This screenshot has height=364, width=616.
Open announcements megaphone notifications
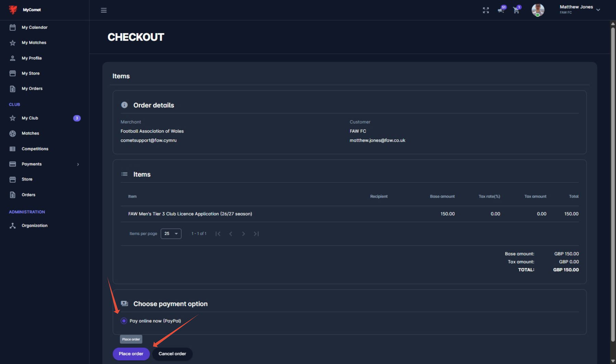tap(501, 10)
